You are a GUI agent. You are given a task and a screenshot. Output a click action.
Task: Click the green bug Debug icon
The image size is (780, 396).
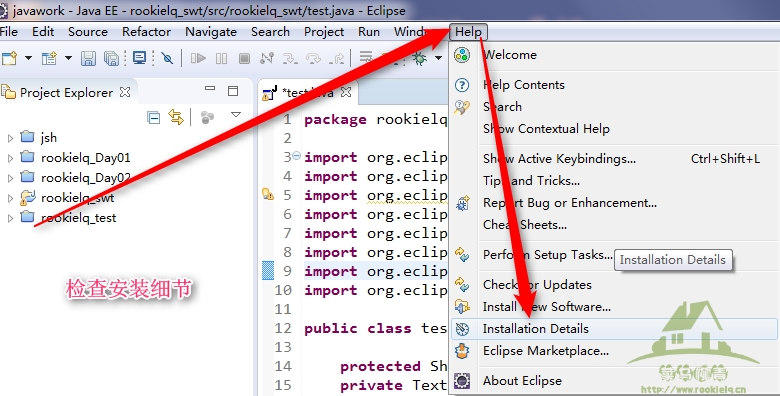(x=419, y=59)
